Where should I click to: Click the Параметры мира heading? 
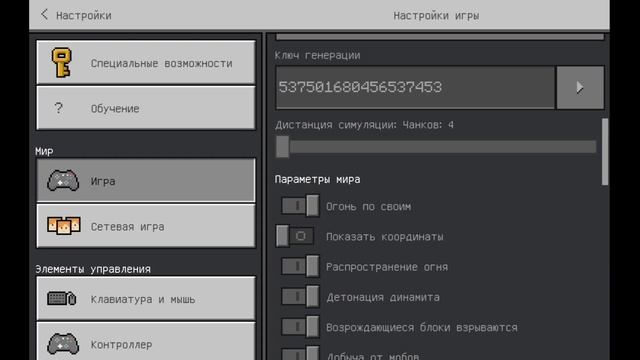pos(317,179)
